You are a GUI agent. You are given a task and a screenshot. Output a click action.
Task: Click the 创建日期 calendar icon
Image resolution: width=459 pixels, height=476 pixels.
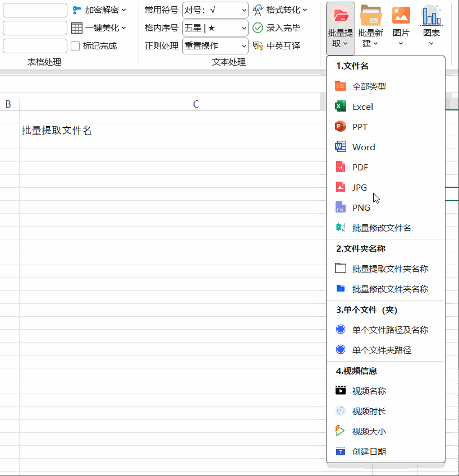point(340,451)
